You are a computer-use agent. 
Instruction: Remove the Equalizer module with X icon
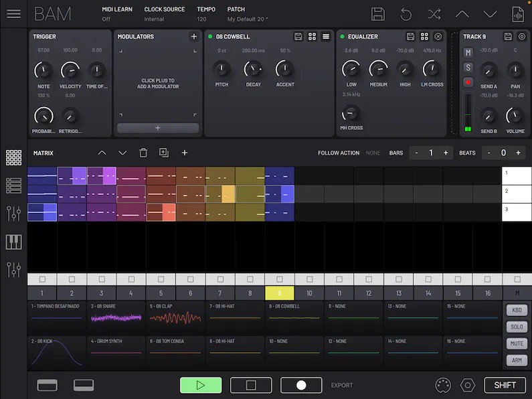438,36
